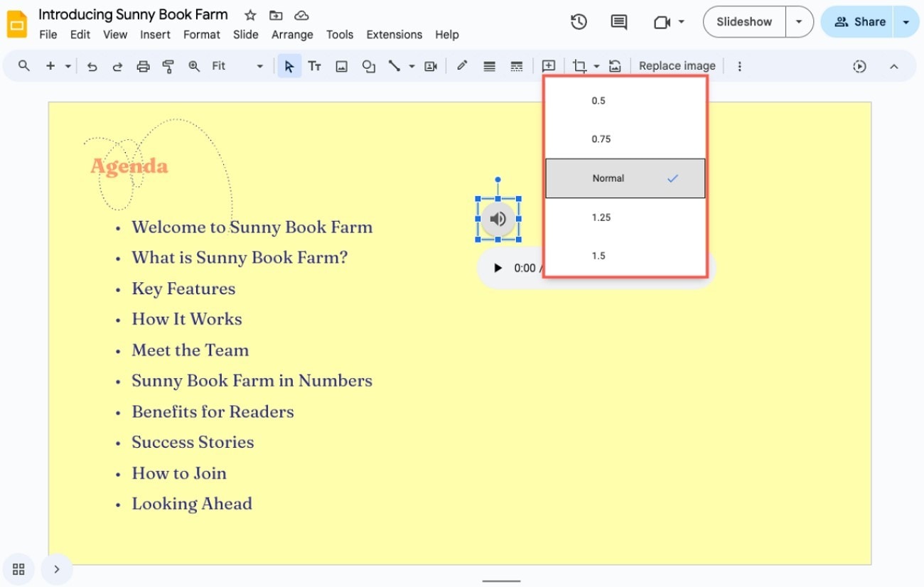Start the Slideshow
Viewport: 924px width, 587px height.
point(744,22)
